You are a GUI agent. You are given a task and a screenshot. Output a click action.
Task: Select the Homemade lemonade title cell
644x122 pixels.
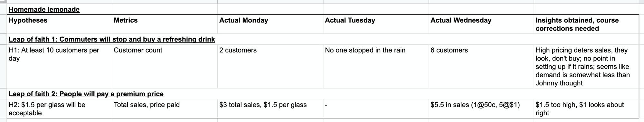(59, 9)
